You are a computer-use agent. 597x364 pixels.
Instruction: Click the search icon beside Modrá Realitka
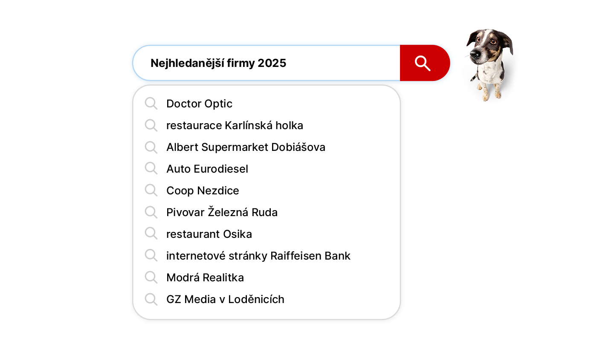pyautogui.click(x=151, y=277)
